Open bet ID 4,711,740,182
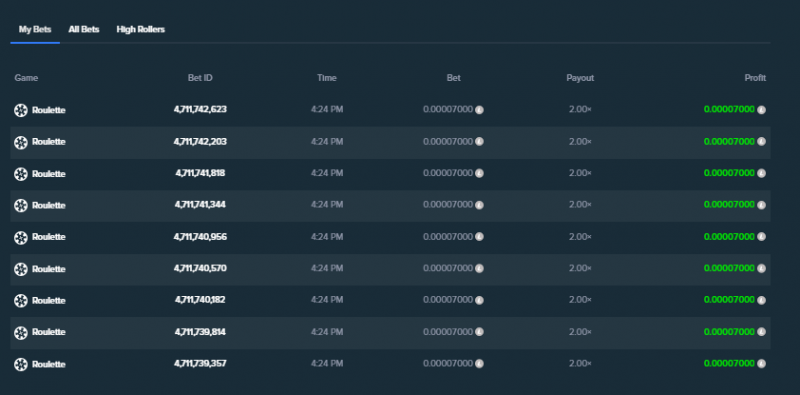 pyautogui.click(x=200, y=300)
